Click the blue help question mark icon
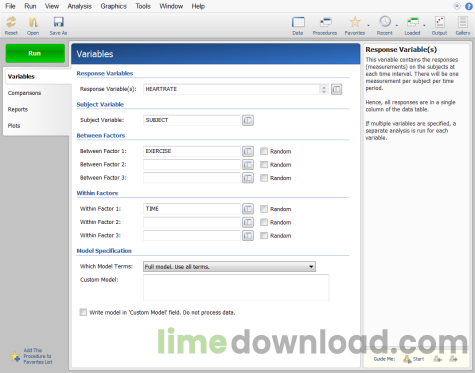Screen dimensions: 475x373 point(469,6)
